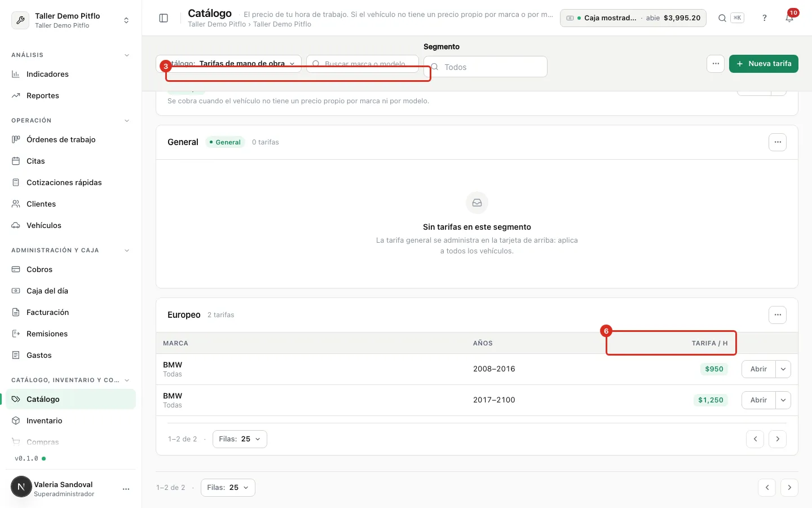Open search with magnifier icon
This screenshot has width=812, height=508.
[722, 18]
